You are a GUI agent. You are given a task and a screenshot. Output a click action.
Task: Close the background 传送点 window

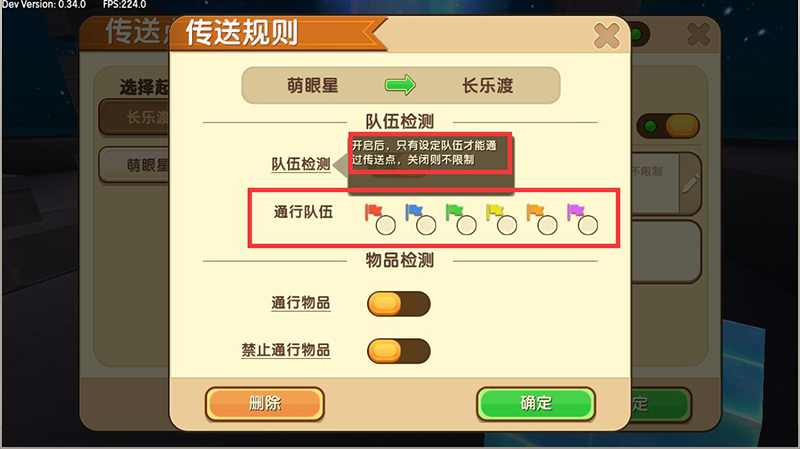pyautogui.click(x=698, y=35)
